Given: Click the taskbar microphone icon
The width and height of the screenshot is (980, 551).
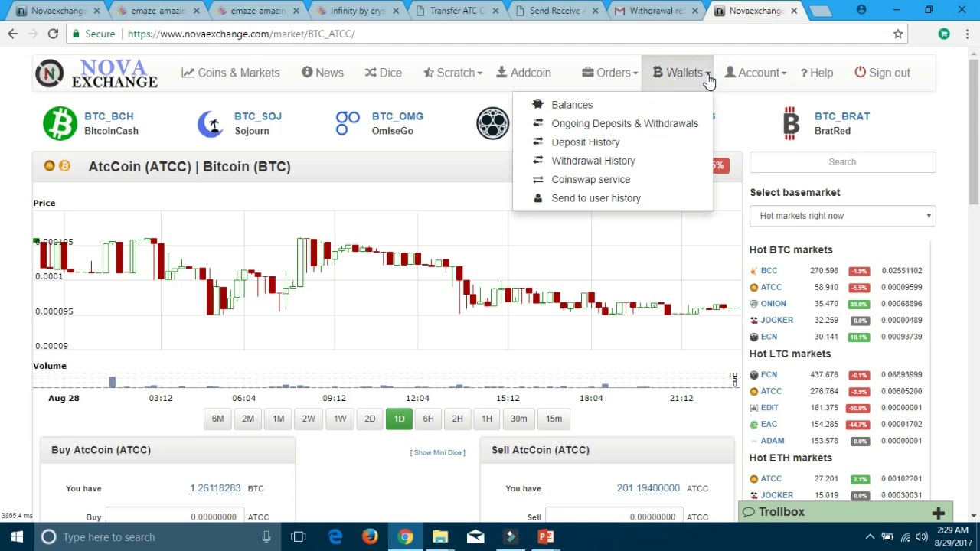Looking at the screenshot, I should (266, 536).
